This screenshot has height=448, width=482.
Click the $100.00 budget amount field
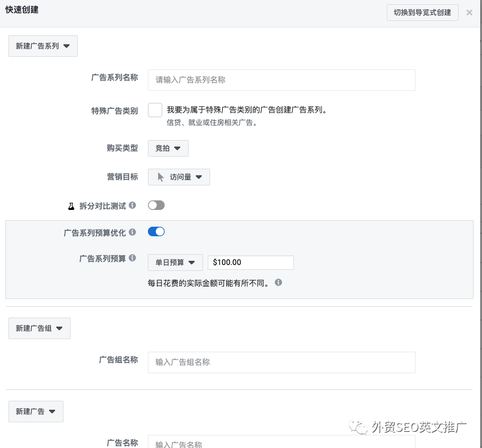250,262
